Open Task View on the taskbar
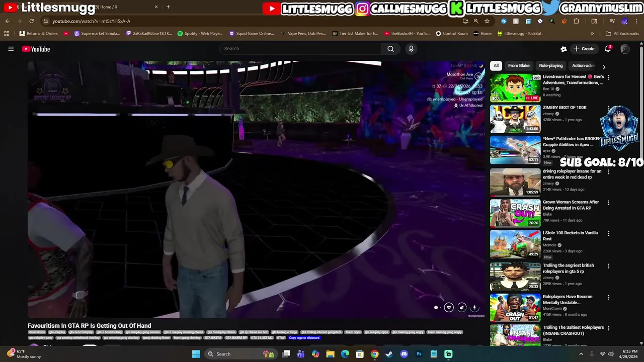Viewport: 644px width, 362px height. click(x=286, y=354)
